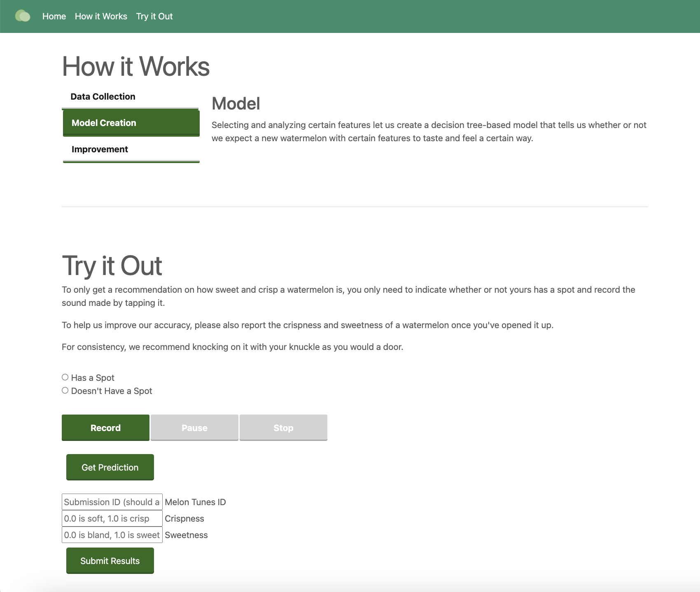Focus the Sweetness value field
Image resolution: width=700 pixels, height=592 pixels.
click(x=112, y=535)
